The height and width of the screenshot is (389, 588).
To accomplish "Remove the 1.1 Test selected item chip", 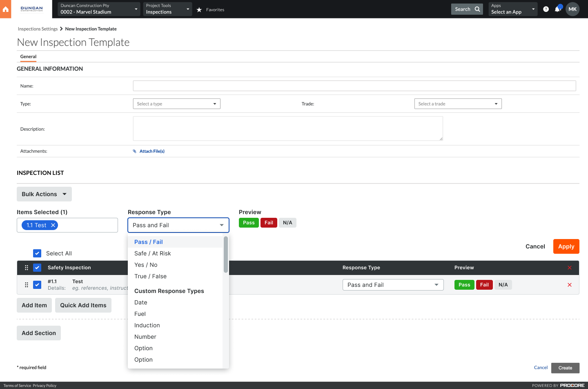I will (53, 225).
